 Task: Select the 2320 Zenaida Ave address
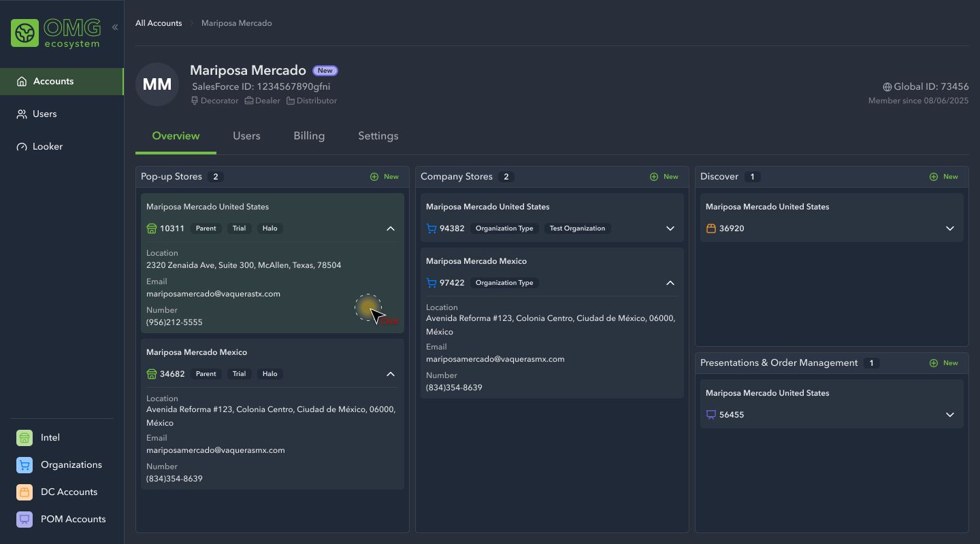244,265
